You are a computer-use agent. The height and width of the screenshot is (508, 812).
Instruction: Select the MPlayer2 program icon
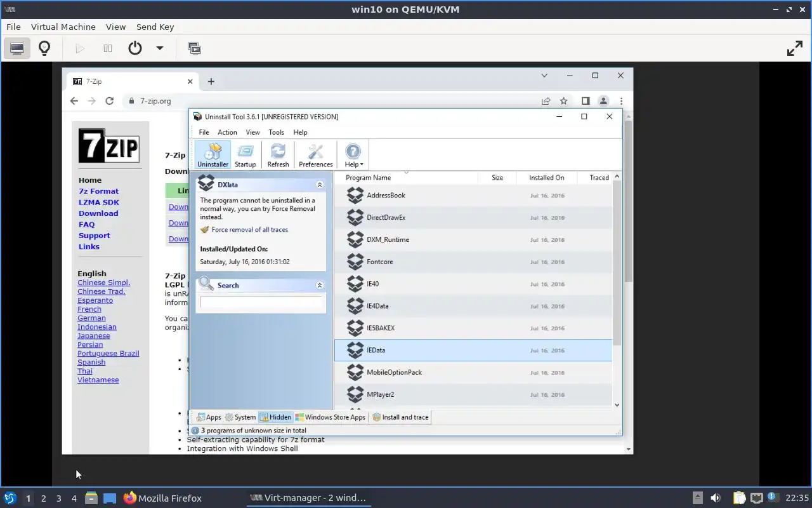(x=355, y=394)
